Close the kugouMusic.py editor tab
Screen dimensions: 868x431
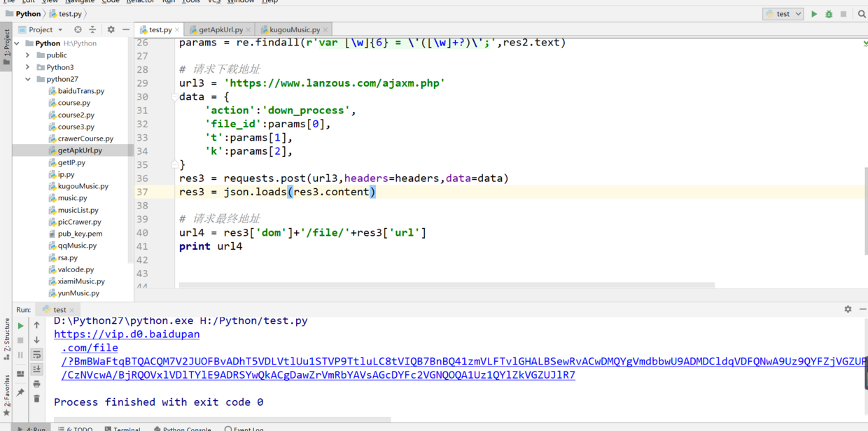(x=325, y=30)
